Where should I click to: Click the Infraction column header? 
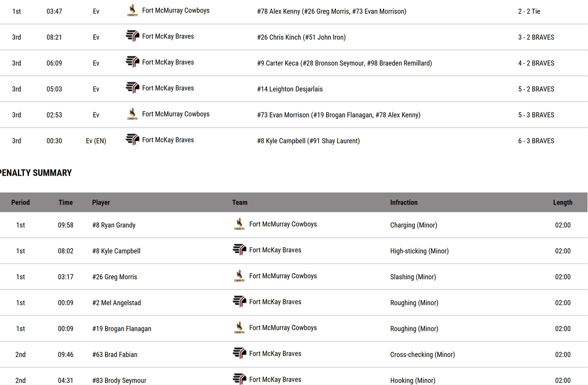point(404,202)
